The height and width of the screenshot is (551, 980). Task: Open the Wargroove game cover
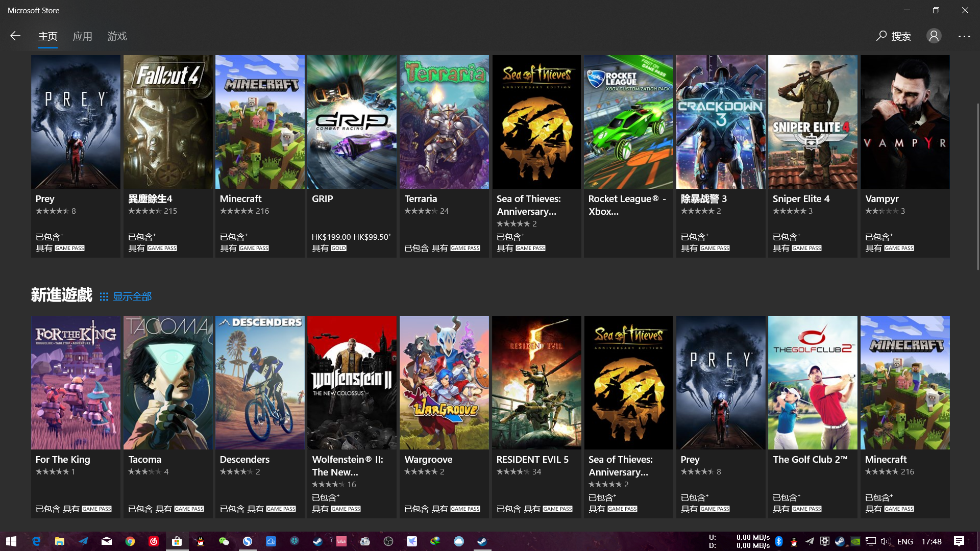point(444,383)
